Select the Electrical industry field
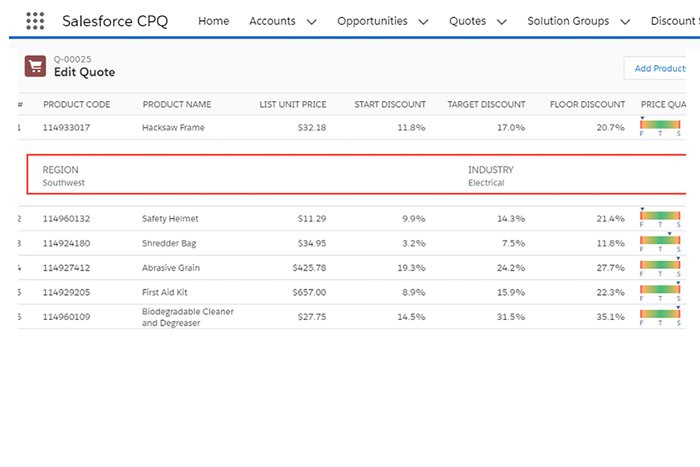700x467 pixels. click(486, 183)
